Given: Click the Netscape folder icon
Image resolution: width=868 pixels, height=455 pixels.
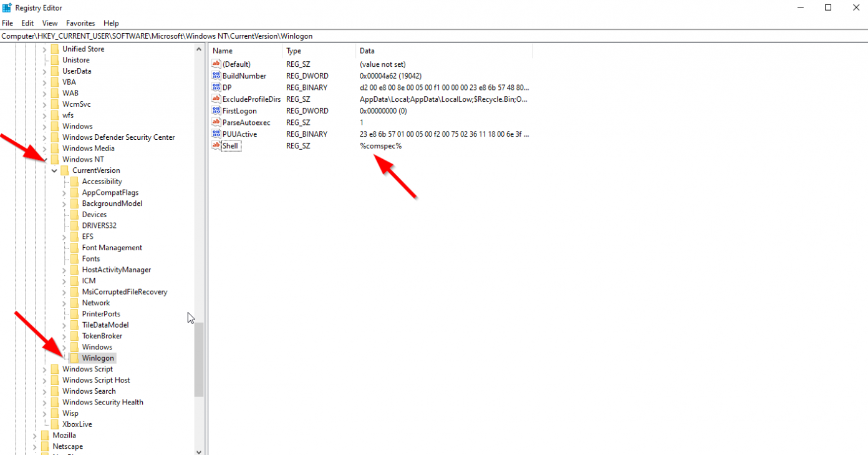Looking at the screenshot, I should (x=45, y=446).
